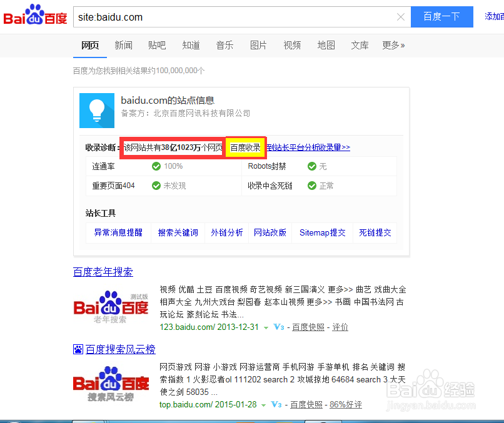This screenshot has width=504, height=423.
Task: Click the green check beside Robots封禁 无
Action: coord(312,166)
